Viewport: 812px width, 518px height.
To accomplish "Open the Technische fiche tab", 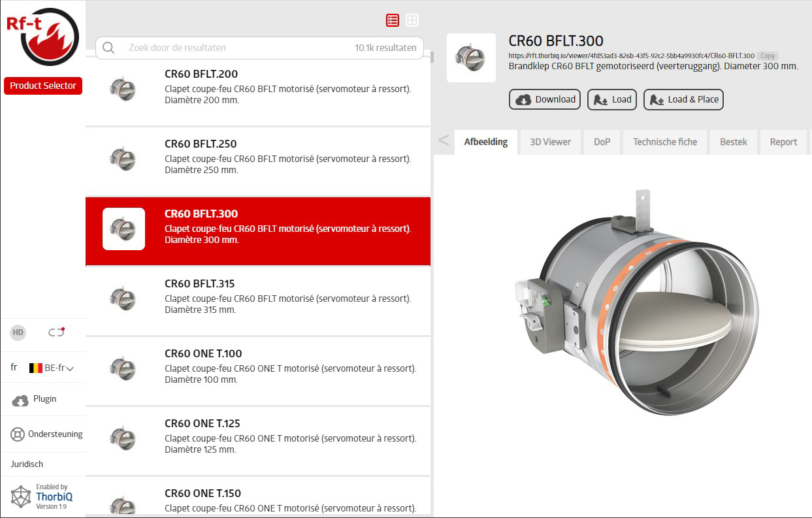I will (x=664, y=142).
